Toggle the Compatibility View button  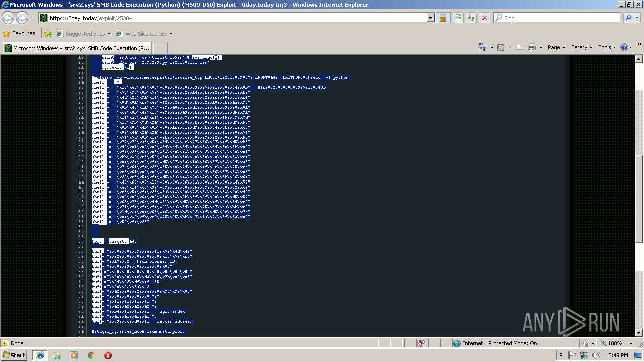tap(458, 18)
